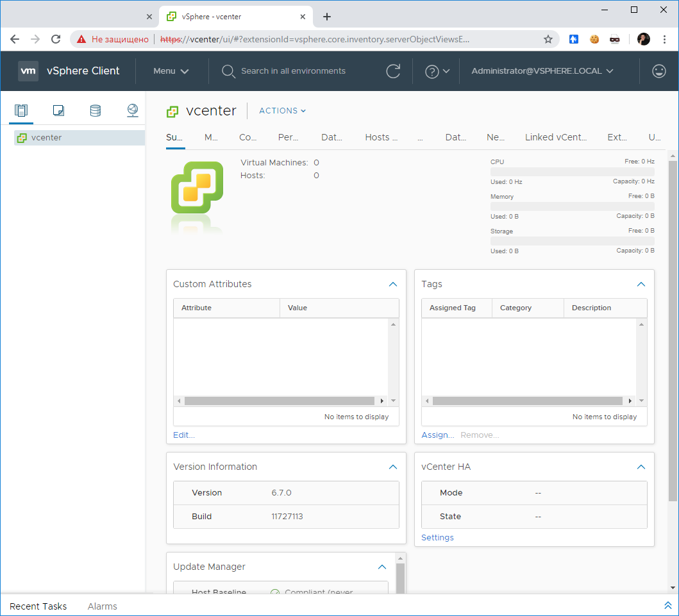
Task: Click the not-secure warning triangle icon
Action: pyautogui.click(x=81, y=39)
